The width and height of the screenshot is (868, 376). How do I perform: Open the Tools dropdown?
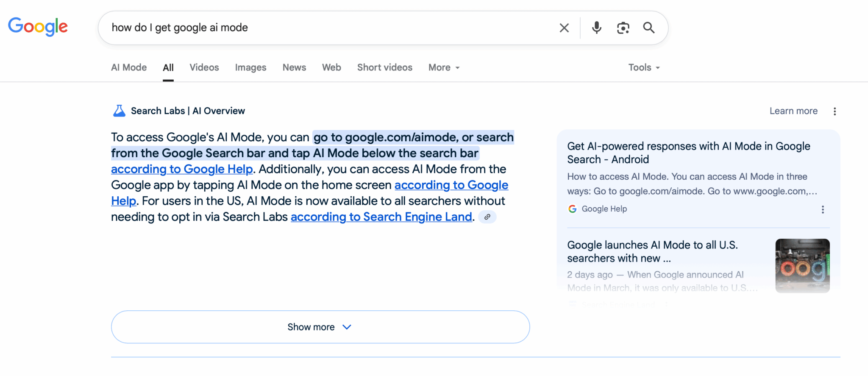[644, 67]
